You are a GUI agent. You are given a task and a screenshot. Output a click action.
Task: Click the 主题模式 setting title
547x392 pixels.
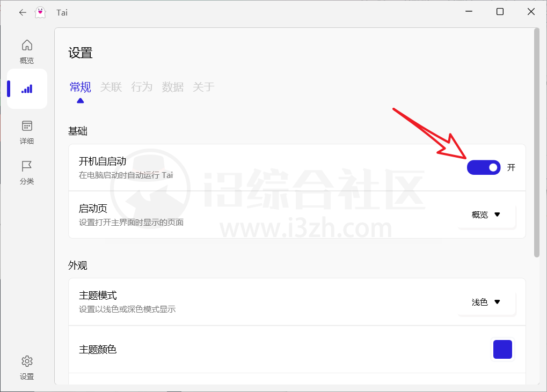(x=98, y=295)
